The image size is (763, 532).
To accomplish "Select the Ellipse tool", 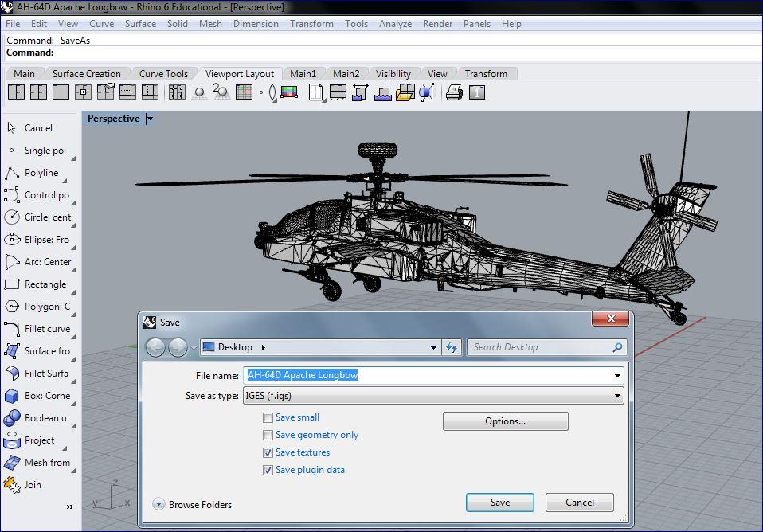I will point(36,240).
